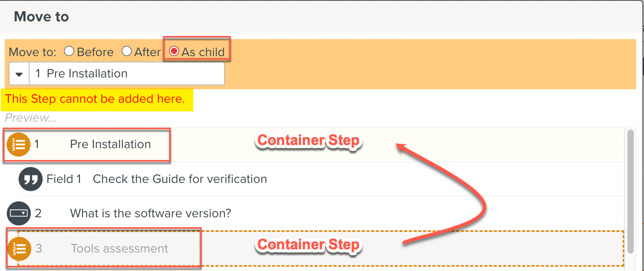
Task: Click the Move to dialog title
Action: point(41,17)
